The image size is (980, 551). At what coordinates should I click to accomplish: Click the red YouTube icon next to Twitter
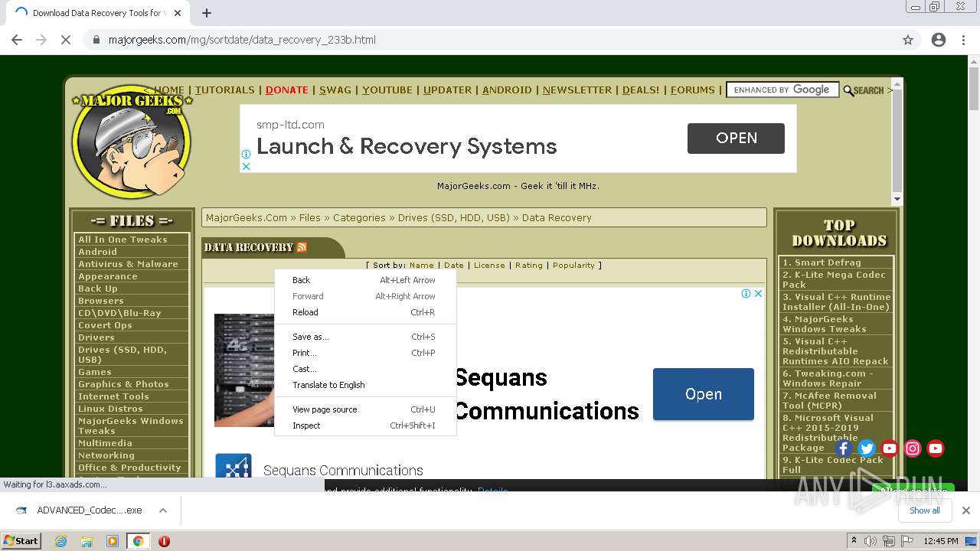click(890, 448)
